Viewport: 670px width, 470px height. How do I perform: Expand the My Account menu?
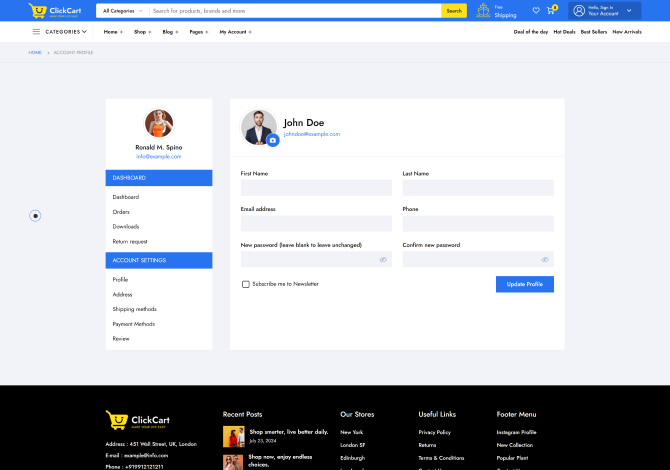pyautogui.click(x=235, y=32)
